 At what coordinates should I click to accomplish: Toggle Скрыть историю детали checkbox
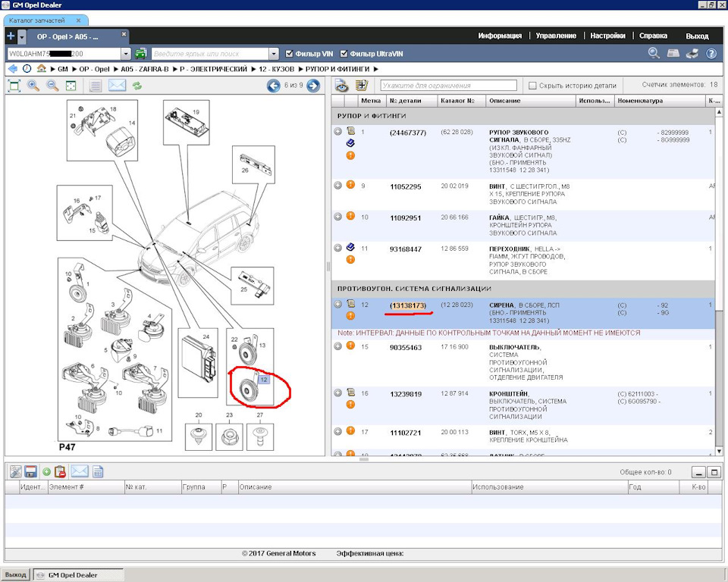532,86
